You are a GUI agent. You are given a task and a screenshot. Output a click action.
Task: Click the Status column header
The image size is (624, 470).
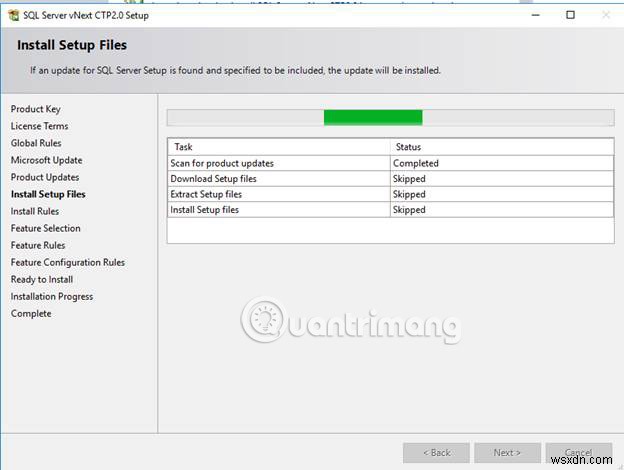tap(502, 147)
